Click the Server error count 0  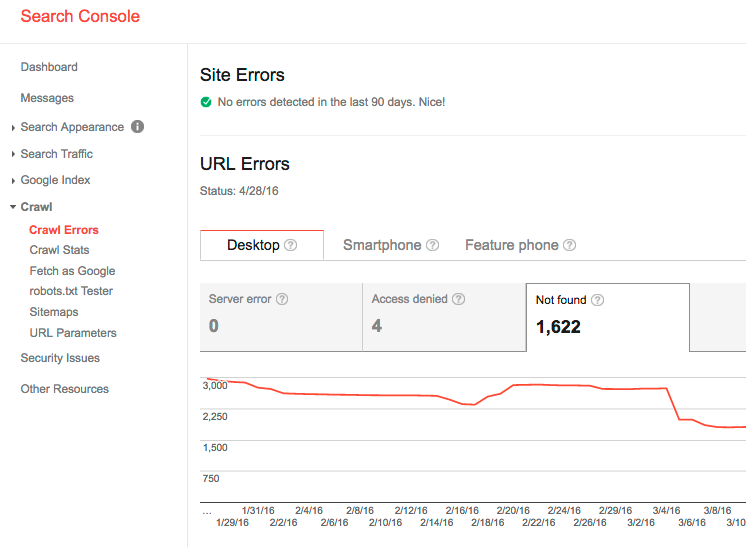point(214,326)
